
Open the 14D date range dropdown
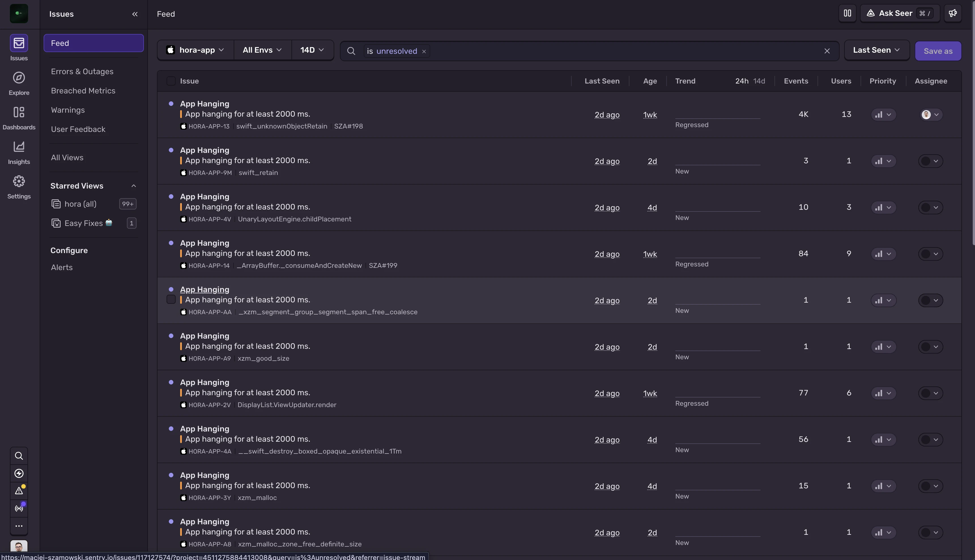pos(312,50)
